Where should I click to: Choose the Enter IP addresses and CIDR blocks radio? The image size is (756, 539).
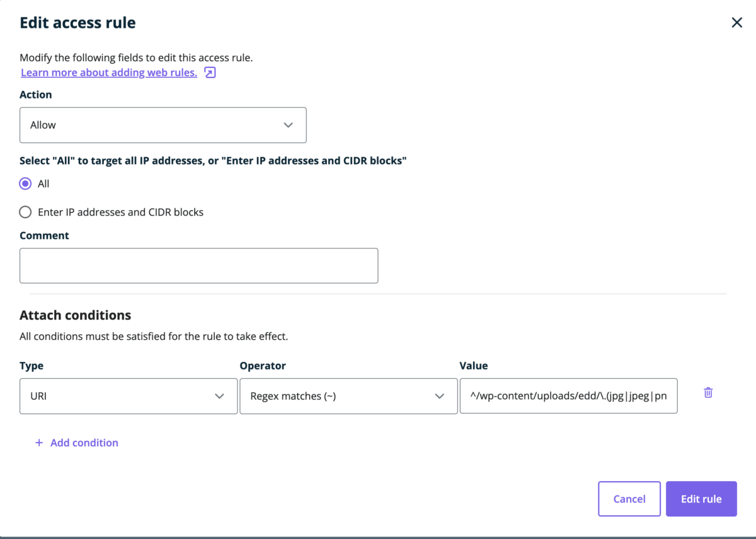(x=25, y=212)
